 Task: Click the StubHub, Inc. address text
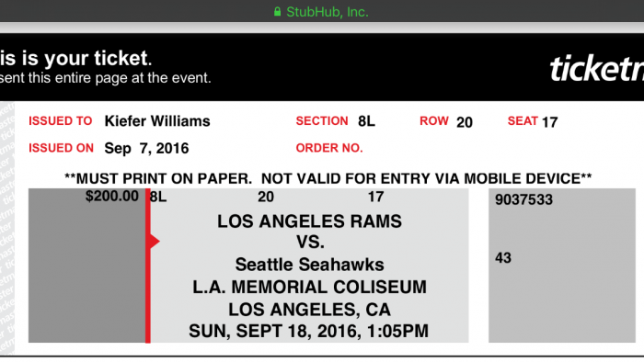pos(328,12)
